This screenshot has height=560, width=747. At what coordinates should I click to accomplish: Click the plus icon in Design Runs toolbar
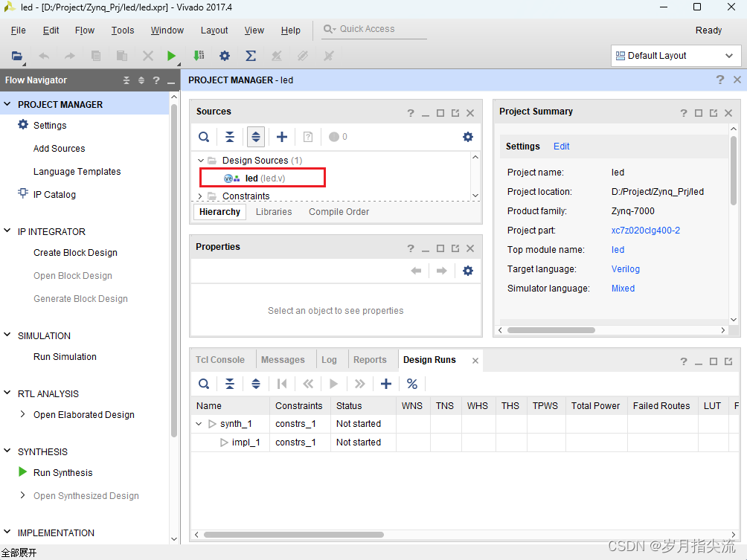point(385,384)
